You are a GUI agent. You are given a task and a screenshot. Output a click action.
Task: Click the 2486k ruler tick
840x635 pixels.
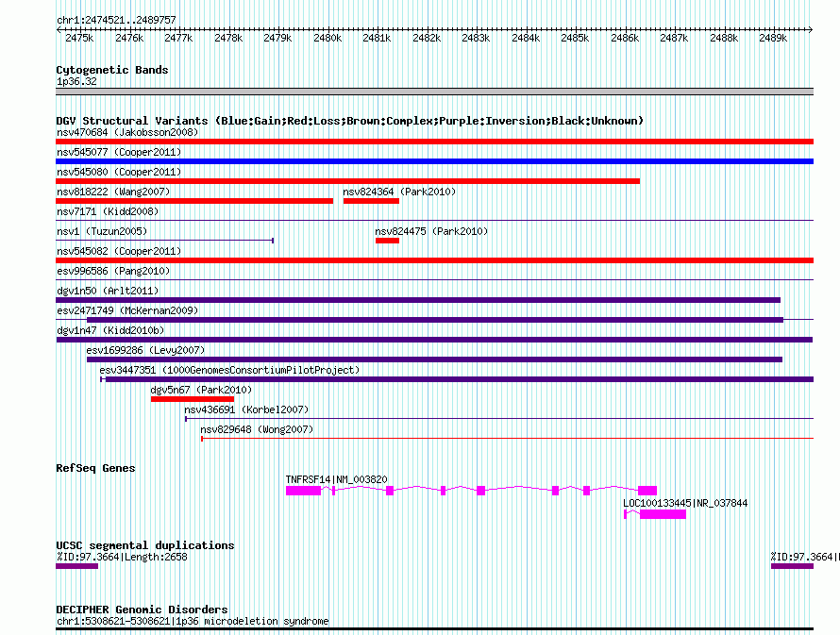coord(625,38)
